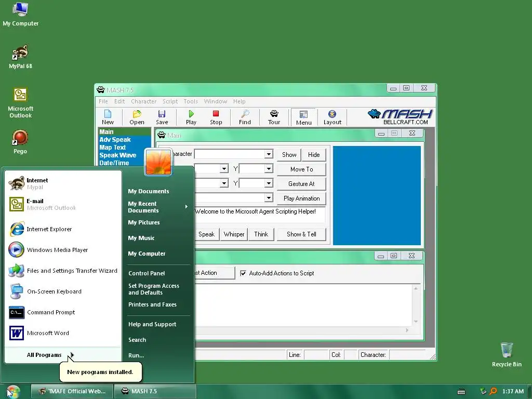The height and width of the screenshot is (399, 532).
Task: Launch Internet Explorer from Start menu
Action: pos(63,229)
